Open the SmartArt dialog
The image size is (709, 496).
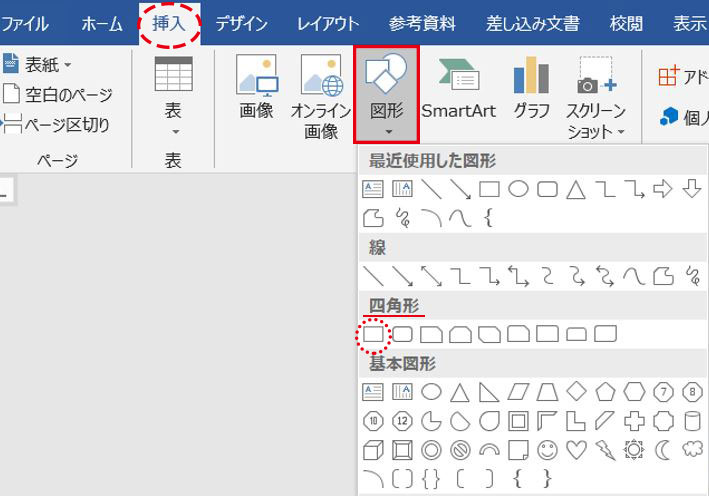[459, 88]
